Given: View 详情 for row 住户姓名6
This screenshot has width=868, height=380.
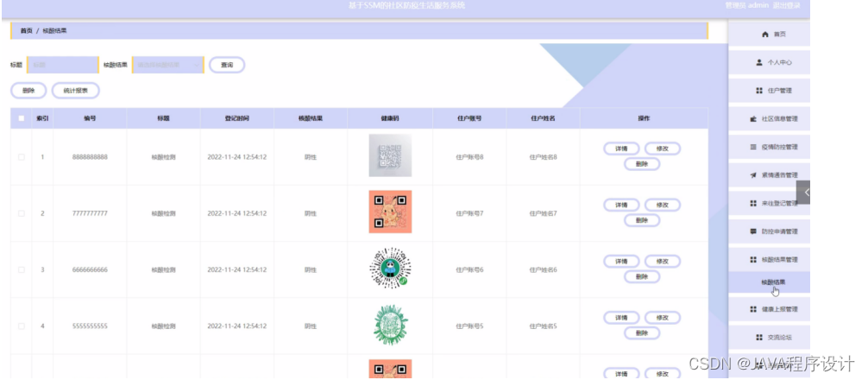Looking at the screenshot, I should [621, 262].
